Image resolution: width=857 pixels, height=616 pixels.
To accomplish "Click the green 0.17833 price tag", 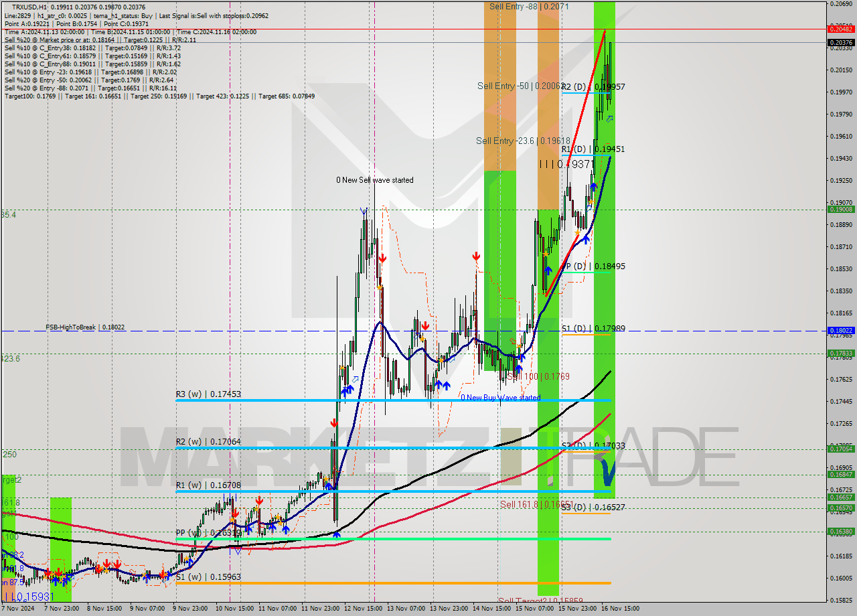I will (842, 354).
